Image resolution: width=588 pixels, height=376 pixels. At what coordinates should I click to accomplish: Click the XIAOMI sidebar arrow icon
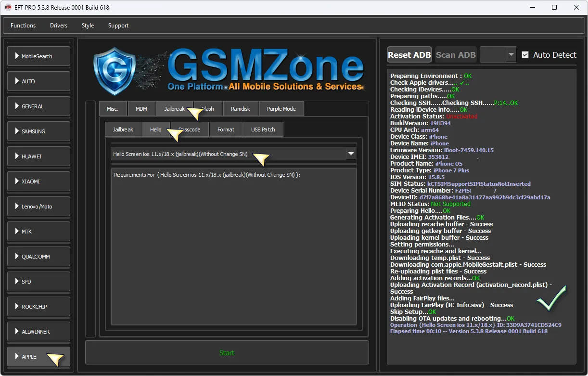pos(17,182)
